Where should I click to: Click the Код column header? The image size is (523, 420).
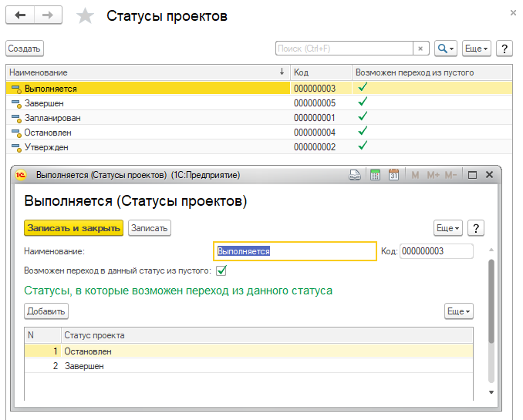[x=321, y=72]
